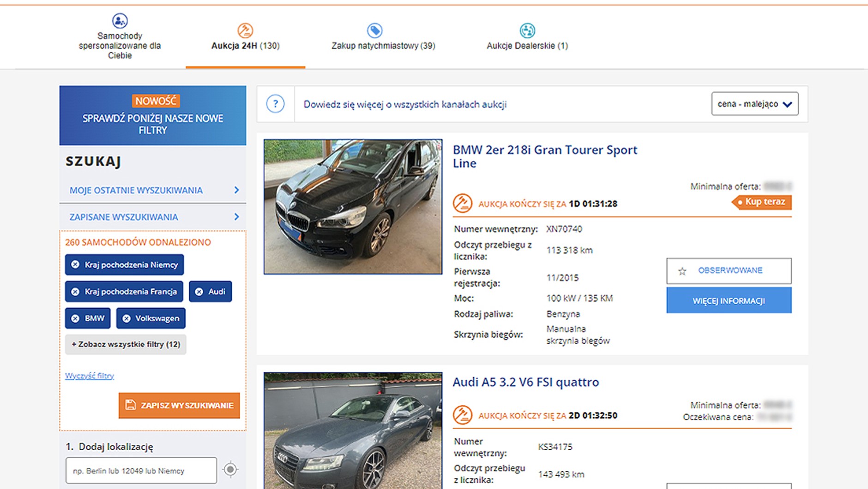Viewport: 868px width, 489px height.
Task: Click Audi auction countdown 2D 01:32:50
Action: point(593,415)
